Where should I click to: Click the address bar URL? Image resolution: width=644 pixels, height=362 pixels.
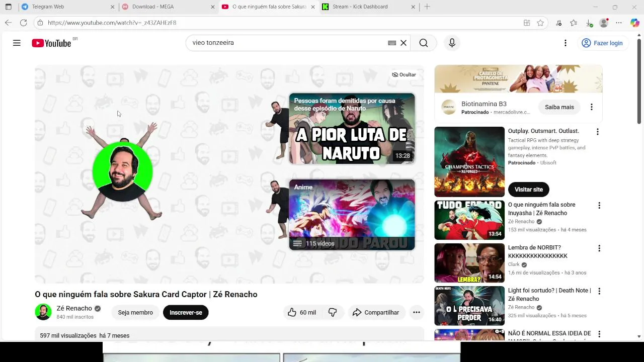pyautogui.click(x=112, y=23)
